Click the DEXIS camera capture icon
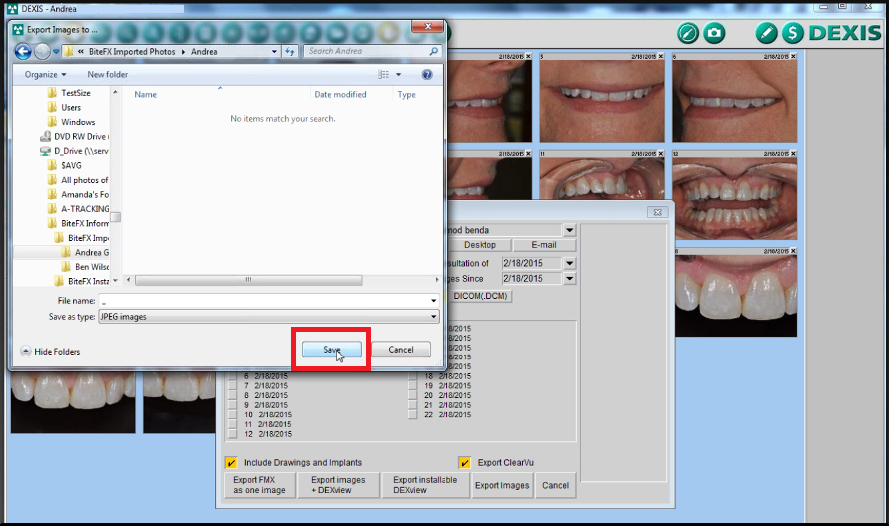The height and width of the screenshot is (526, 889). pos(714,33)
